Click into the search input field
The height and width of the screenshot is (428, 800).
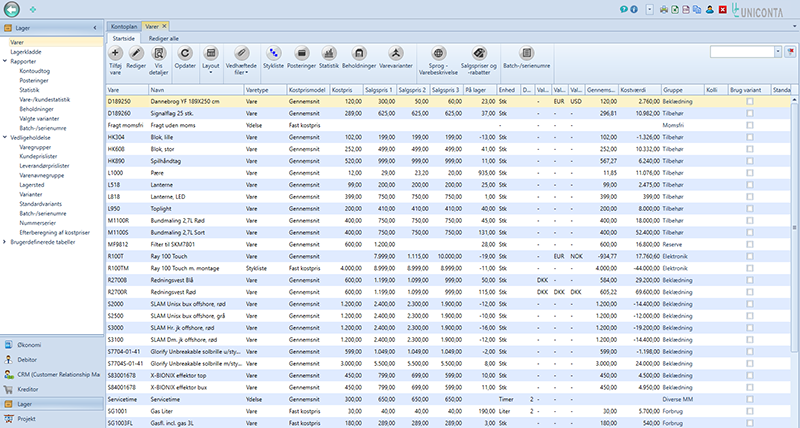pos(742,52)
